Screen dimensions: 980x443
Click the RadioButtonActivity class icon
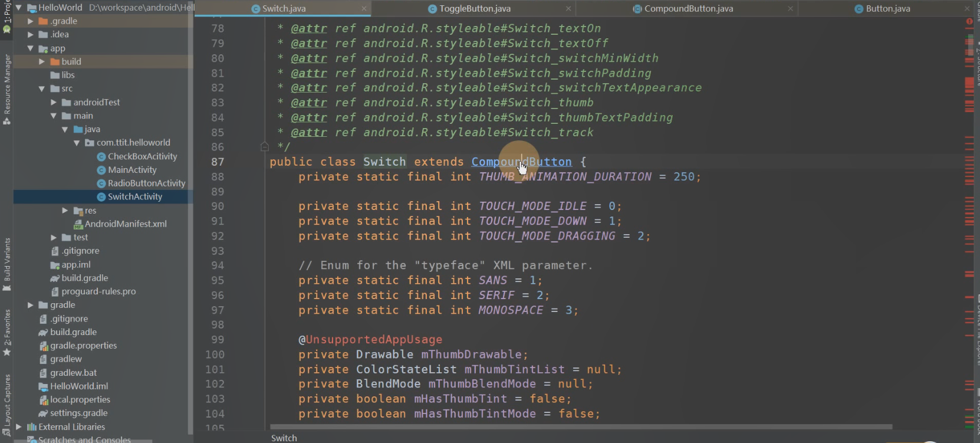pyautogui.click(x=101, y=184)
